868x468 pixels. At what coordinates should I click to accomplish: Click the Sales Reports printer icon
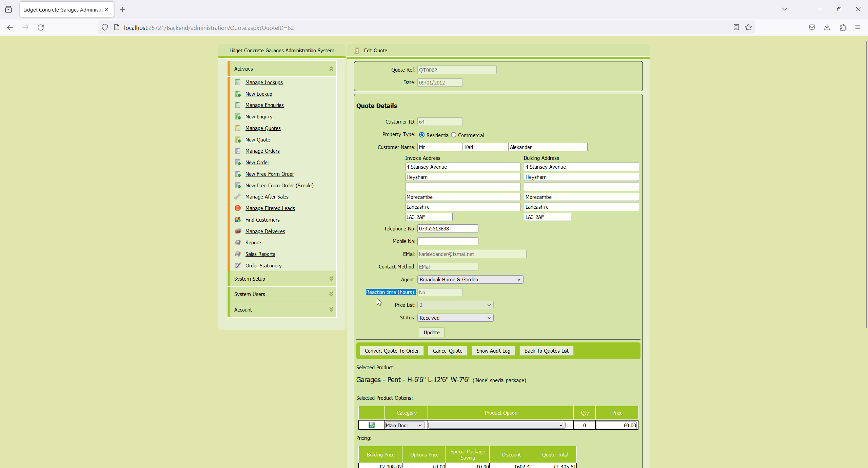coord(238,254)
